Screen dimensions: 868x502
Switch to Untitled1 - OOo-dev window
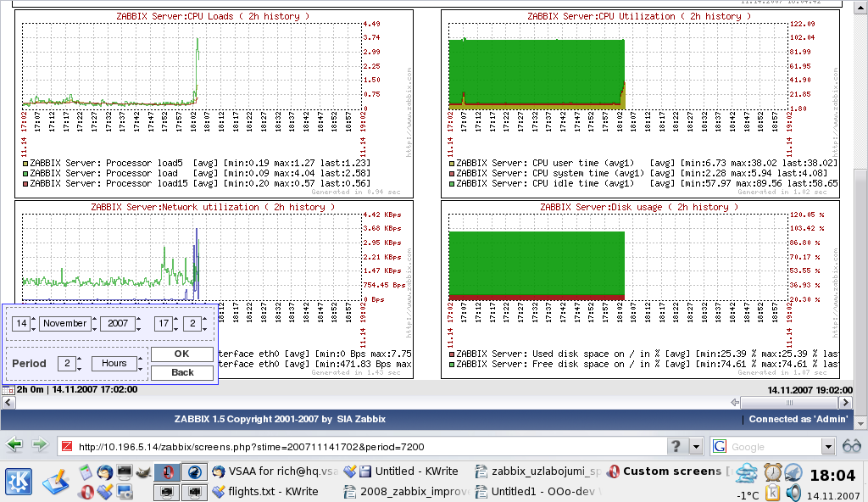click(x=538, y=492)
